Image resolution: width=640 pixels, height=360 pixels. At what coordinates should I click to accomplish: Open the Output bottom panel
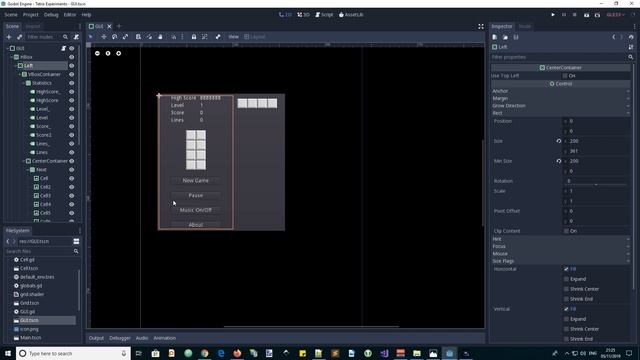coord(96,338)
